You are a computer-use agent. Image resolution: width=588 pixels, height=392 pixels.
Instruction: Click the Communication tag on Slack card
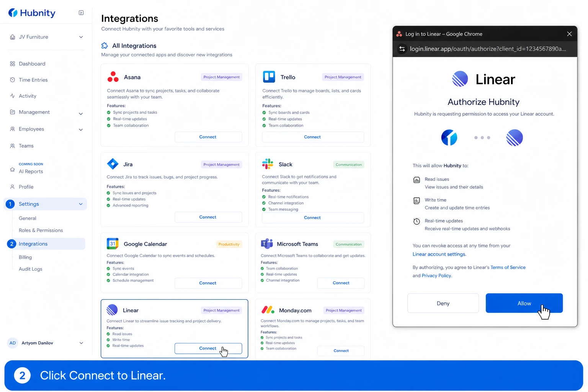349,165
